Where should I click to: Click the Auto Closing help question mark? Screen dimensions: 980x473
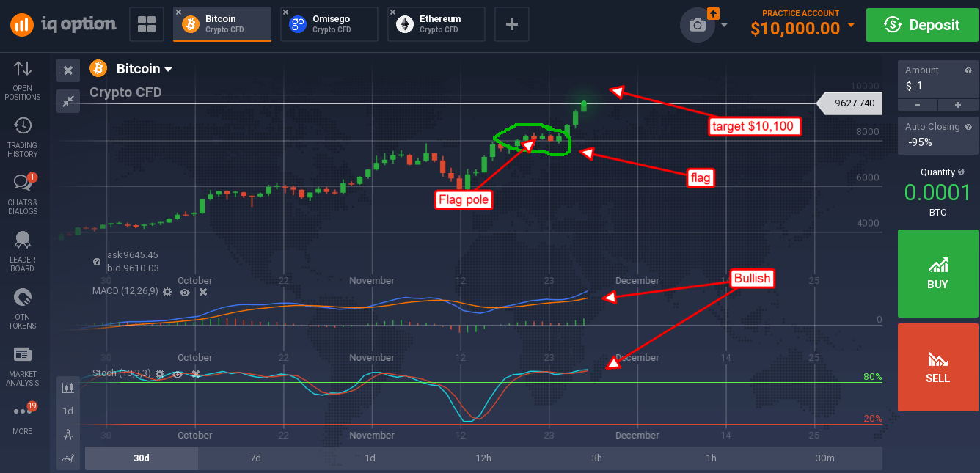[x=968, y=127]
